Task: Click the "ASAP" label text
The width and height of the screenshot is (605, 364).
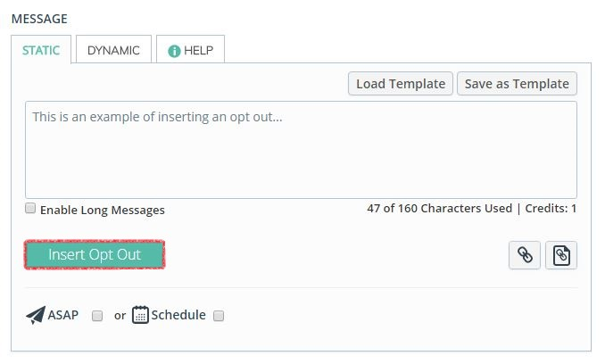Action: [x=62, y=315]
